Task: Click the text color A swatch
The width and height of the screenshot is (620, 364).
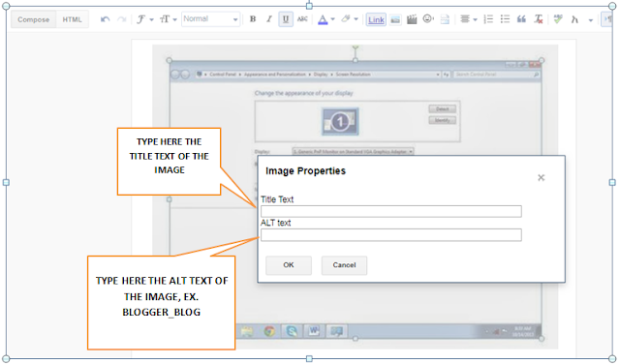Action: [x=323, y=19]
